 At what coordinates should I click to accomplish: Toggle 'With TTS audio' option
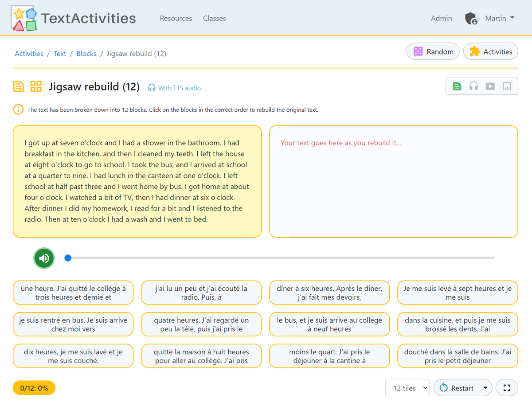[x=174, y=88]
